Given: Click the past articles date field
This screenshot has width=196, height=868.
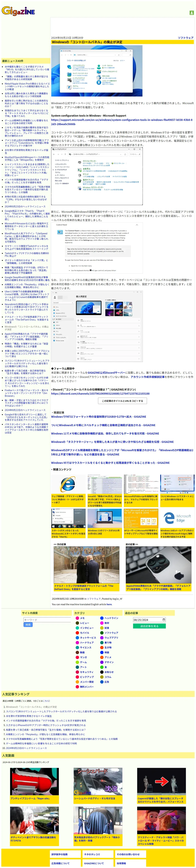Looking at the screenshot, I should coord(149,620).
